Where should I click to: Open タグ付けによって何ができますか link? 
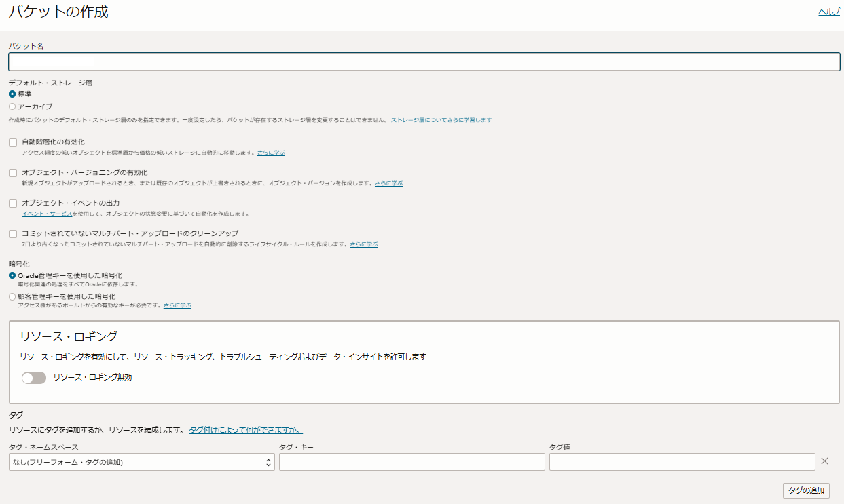(x=246, y=430)
